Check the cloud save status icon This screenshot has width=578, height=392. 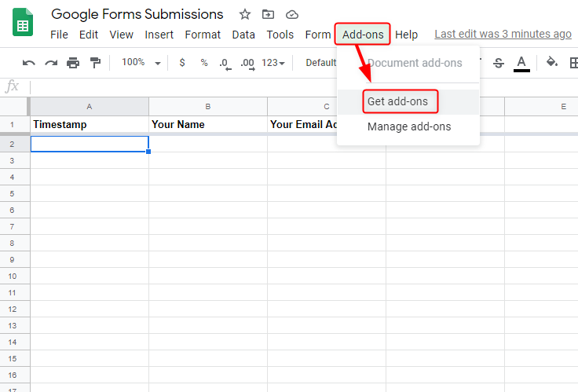point(292,14)
